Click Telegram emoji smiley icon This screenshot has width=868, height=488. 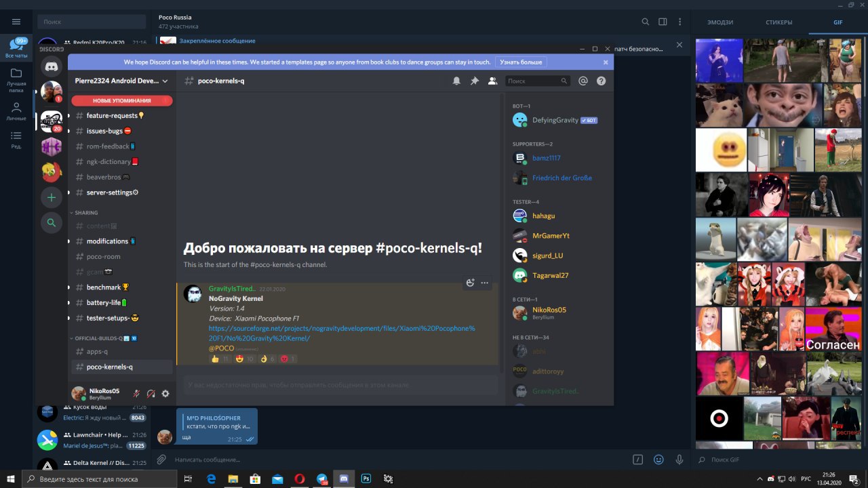click(x=658, y=459)
